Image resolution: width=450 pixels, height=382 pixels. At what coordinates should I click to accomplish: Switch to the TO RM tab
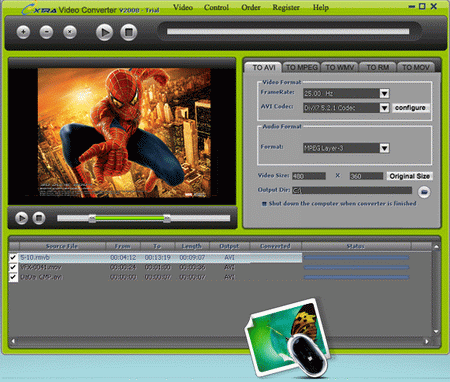[378, 68]
